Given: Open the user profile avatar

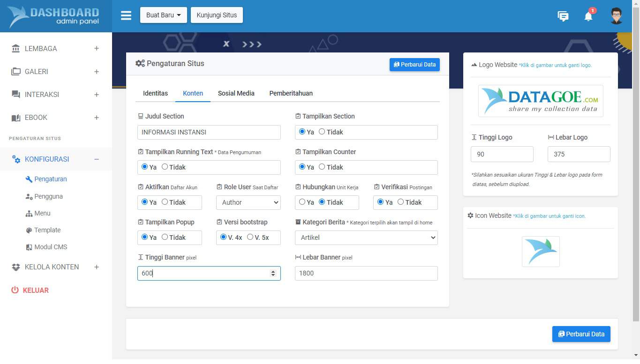Looking at the screenshot, I should click(616, 15).
